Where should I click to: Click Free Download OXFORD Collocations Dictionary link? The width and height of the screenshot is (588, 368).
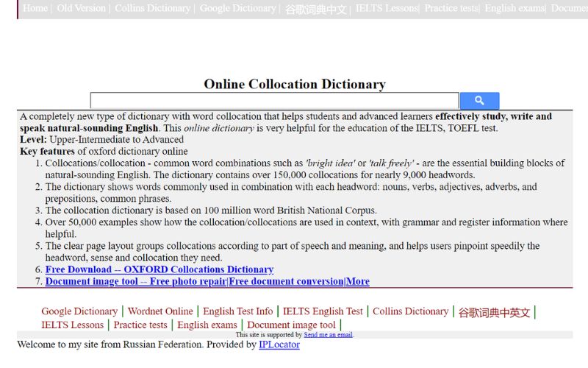click(x=159, y=269)
